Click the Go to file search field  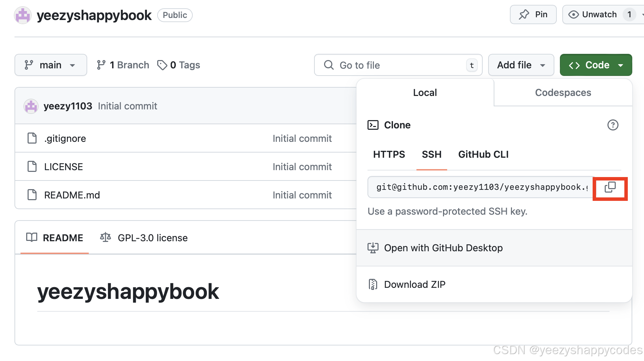coord(398,65)
